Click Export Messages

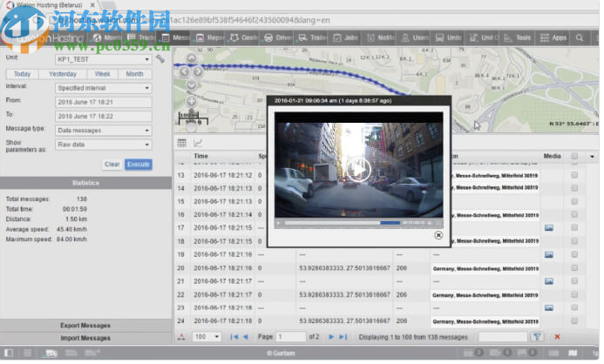click(85, 326)
